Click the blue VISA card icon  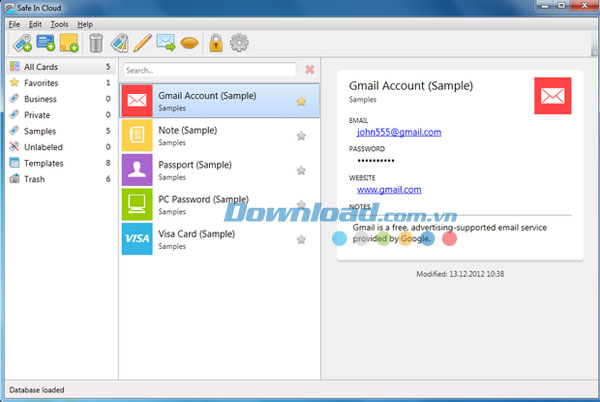tap(137, 239)
